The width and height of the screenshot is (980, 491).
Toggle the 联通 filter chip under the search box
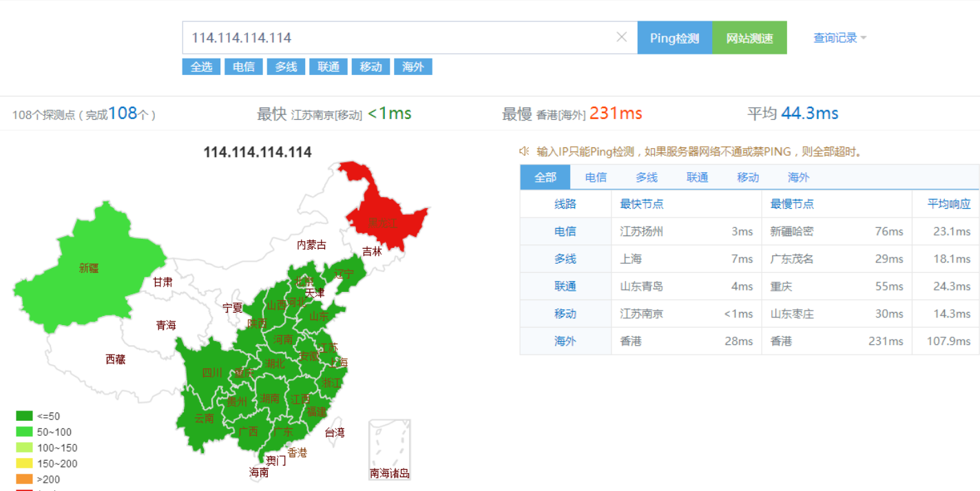click(x=329, y=67)
